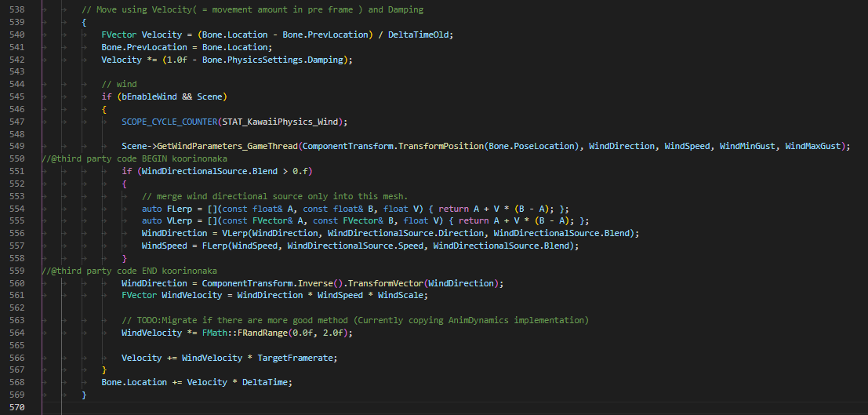Click 'WindDirectionalSource.Blend > 0.f' condition
Screen dimensions: 868x415
coord(225,171)
